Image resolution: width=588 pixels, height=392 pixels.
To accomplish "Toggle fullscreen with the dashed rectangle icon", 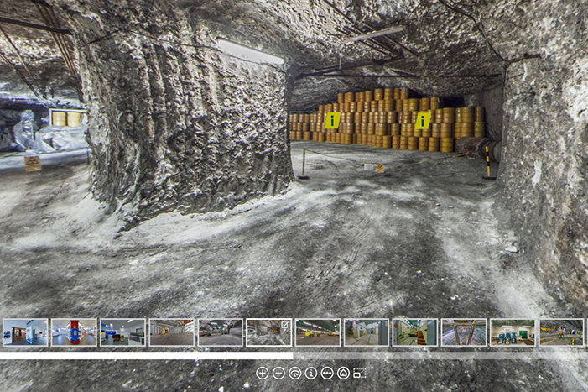I will coord(360,374).
